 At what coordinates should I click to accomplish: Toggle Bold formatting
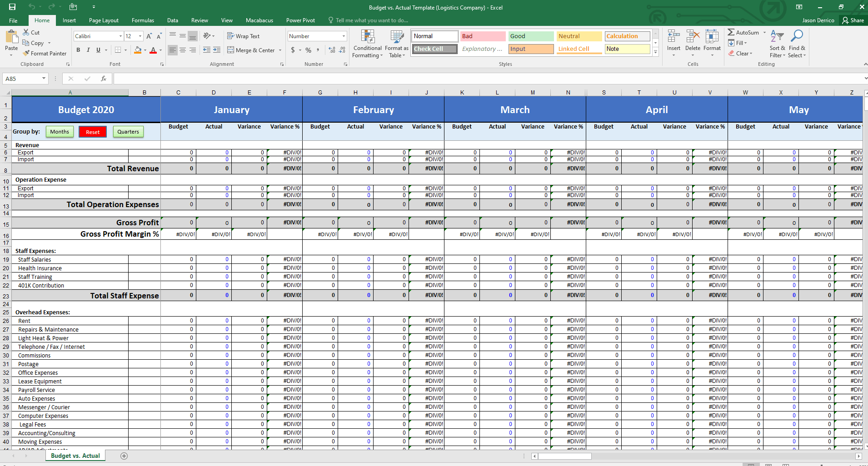coord(78,50)
